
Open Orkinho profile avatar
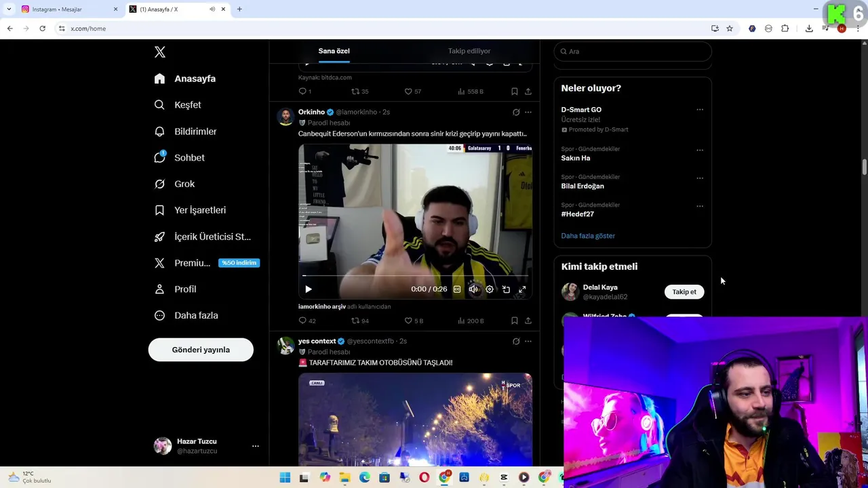(x=285, y=117)
